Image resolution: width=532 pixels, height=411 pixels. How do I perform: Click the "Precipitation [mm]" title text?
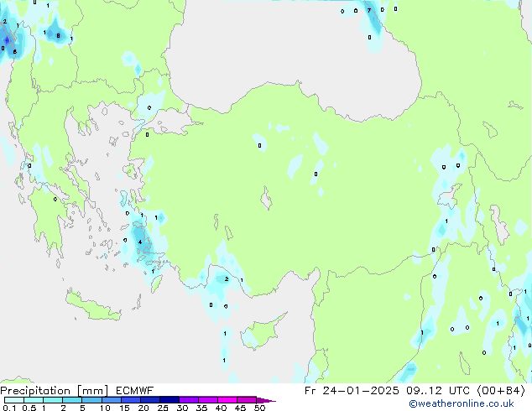(x=54, y=391)
